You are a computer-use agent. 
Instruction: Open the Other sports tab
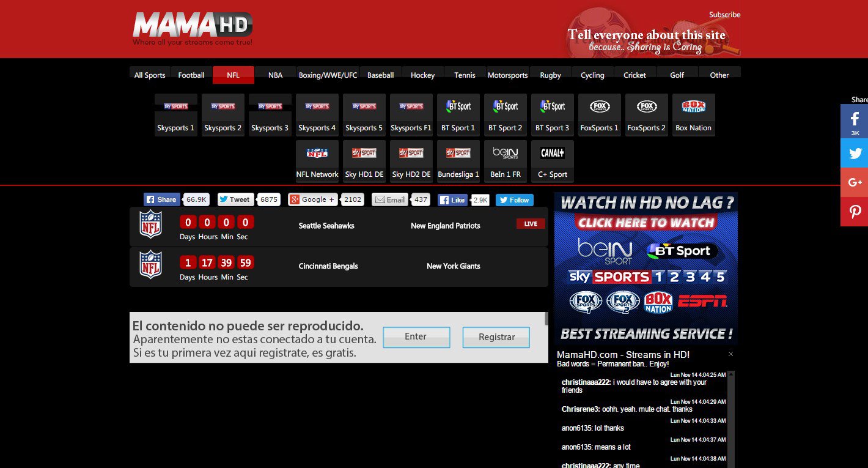[719, 75]
